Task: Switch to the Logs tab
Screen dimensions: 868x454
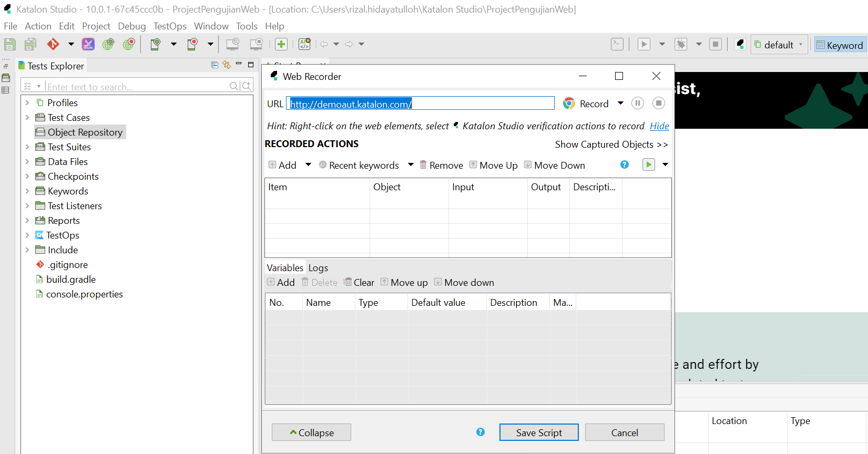Action: [318, 268]
